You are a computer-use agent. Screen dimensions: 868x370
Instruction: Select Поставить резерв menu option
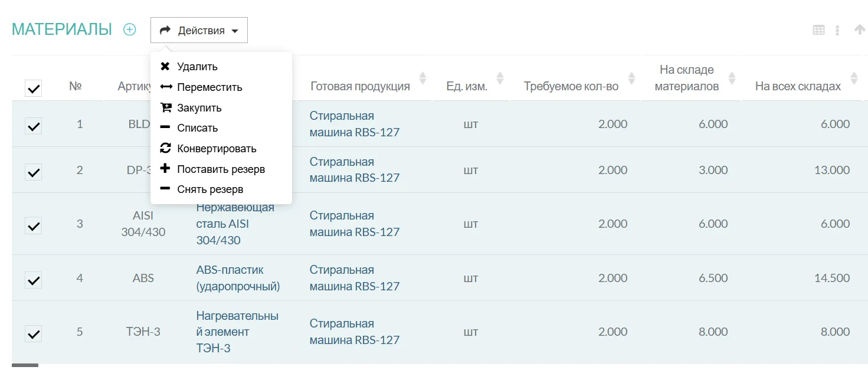(221, 169)
